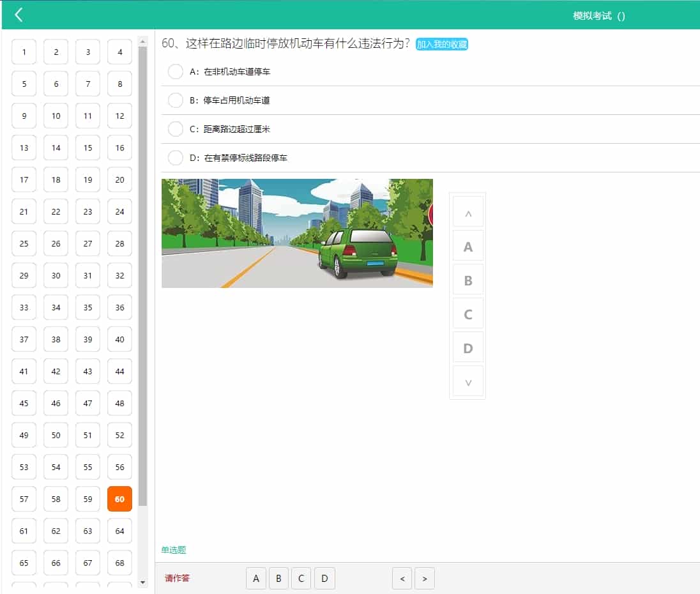This screenshot has height=594, width=700.
Task: Go to next question with > button
Action: [425, 579]
